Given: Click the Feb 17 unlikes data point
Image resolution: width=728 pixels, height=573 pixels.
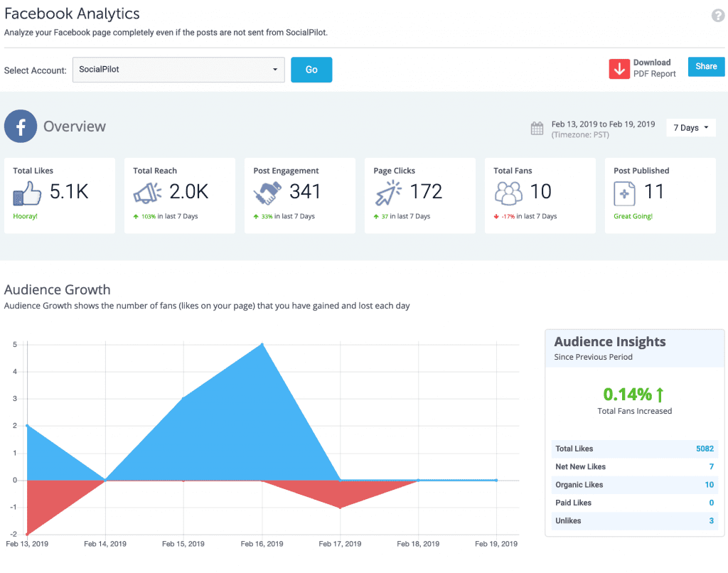Looking at the screenshot, I should coord(341,508).
